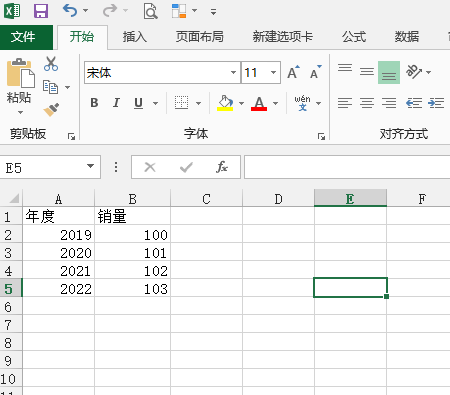
Task: Toggle italic formatting
Action: coord(116,103)
